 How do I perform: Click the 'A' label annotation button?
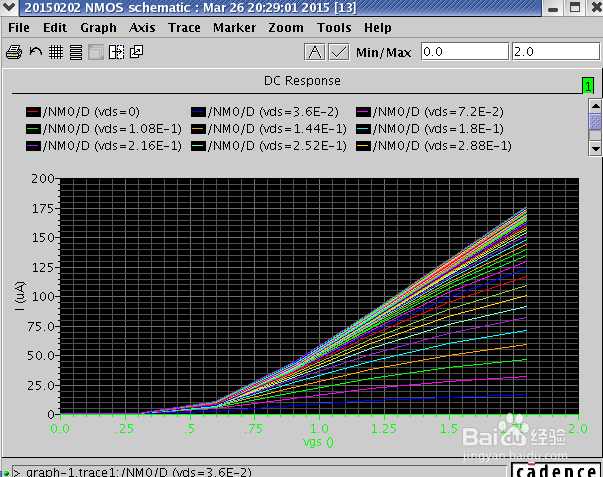[315, 52]
